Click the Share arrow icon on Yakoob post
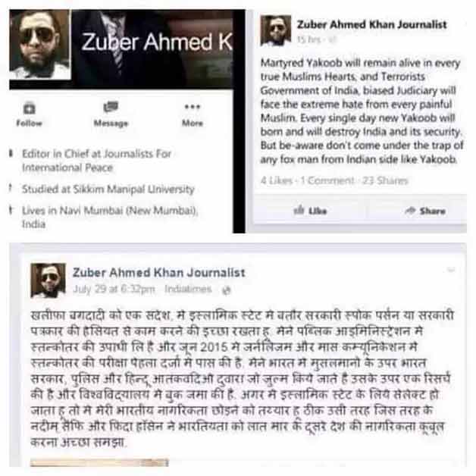This screenshot has width=476, height=476. point(410,210)
